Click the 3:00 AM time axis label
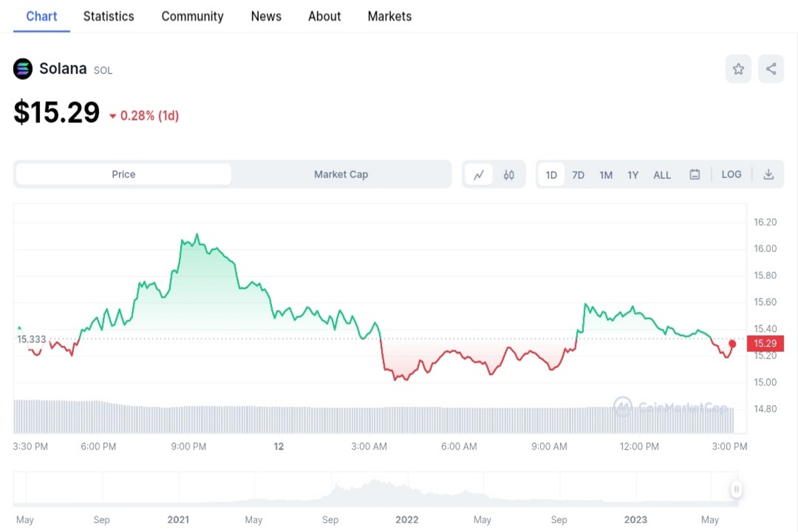 pos(369,446)
